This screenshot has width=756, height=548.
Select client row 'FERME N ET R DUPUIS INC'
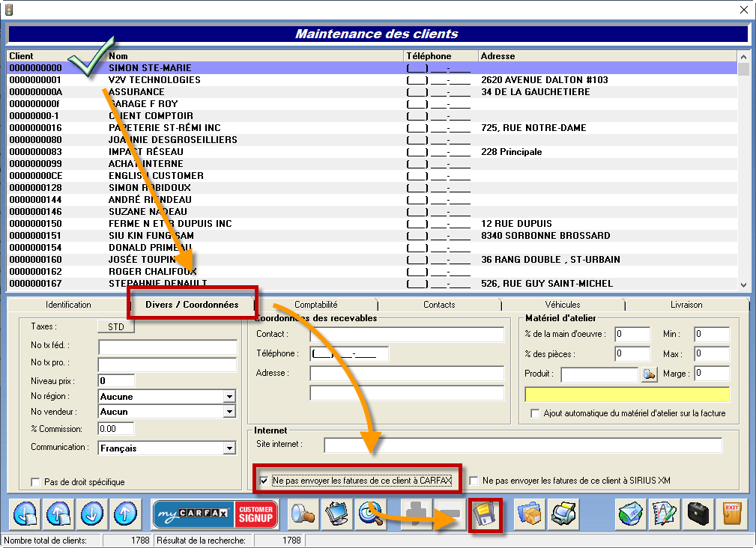click(372, 223)
